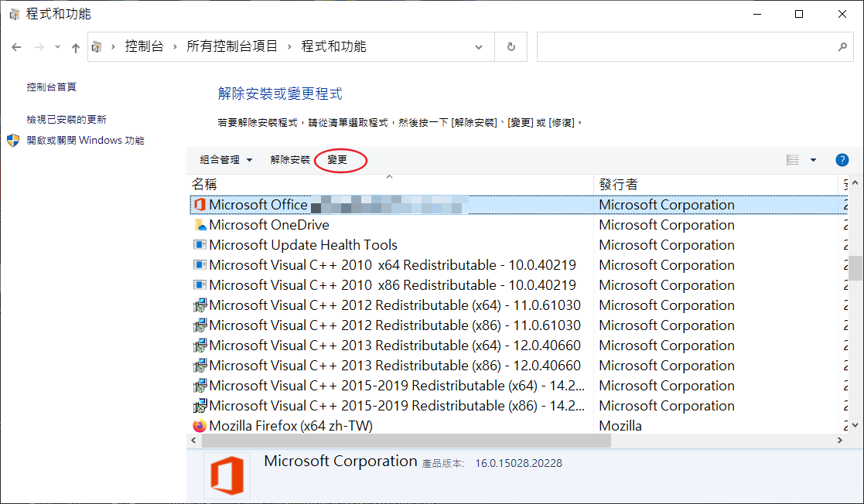Click the Forward navigation arrow
This screenshot has height=504, width=864.
point(39,47)
